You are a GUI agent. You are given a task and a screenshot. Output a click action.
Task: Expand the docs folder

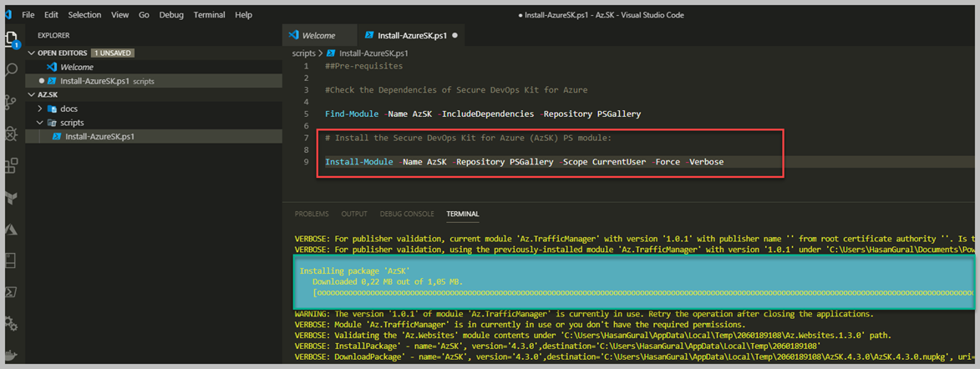coord(41,109)
